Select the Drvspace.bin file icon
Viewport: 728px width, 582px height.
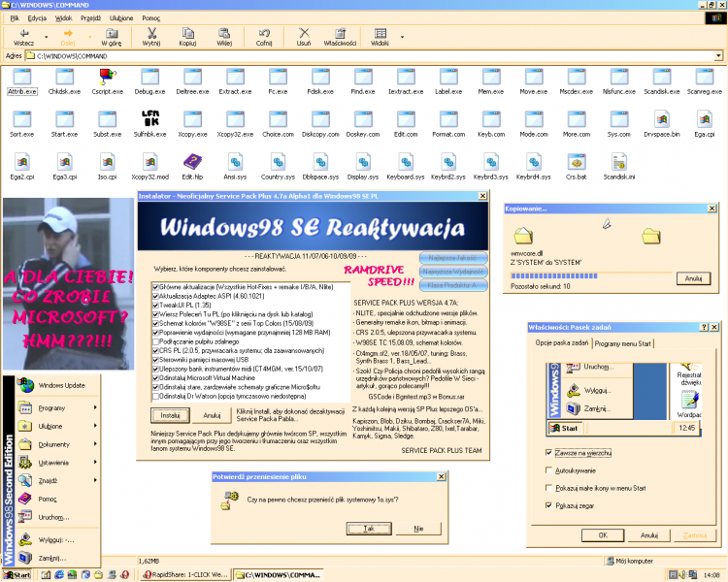[662, 118]
